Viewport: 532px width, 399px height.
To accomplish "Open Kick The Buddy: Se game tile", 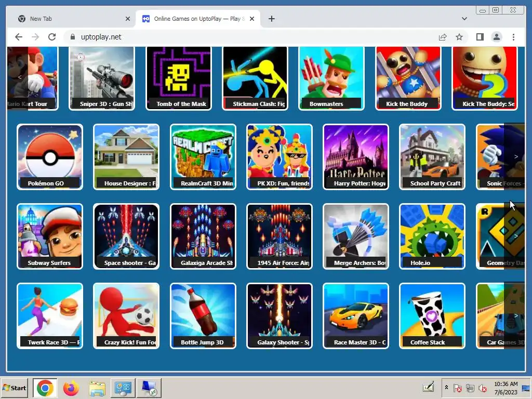I will tap(485, 78).
